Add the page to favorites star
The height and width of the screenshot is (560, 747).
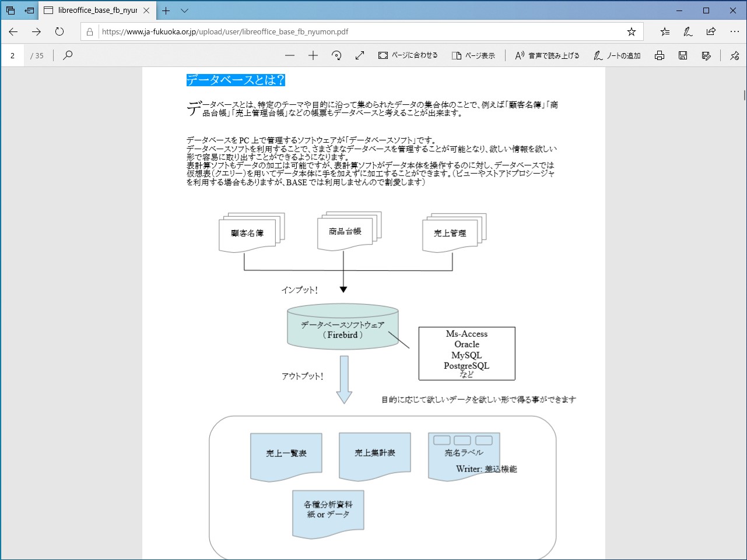pos(632,32)
